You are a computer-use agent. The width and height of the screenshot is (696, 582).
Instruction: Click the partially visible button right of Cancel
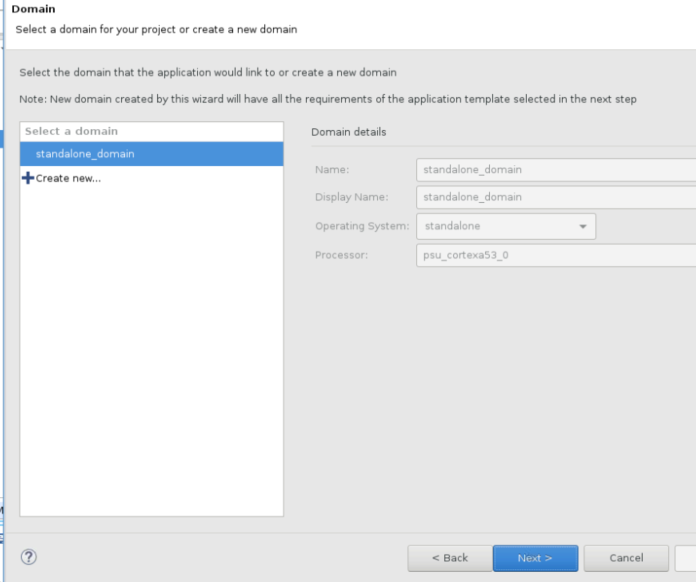686,558
